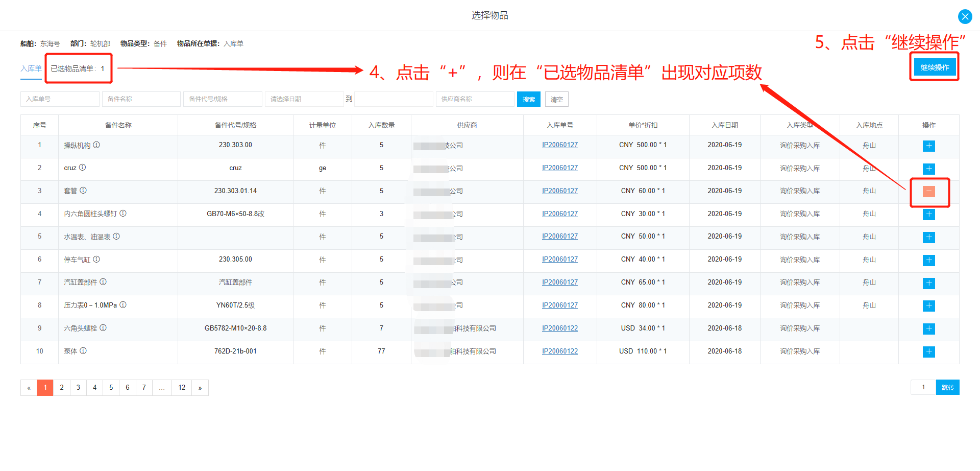Focus the 入库单号 search field
The image size is (980, 471).
point(60,99)
